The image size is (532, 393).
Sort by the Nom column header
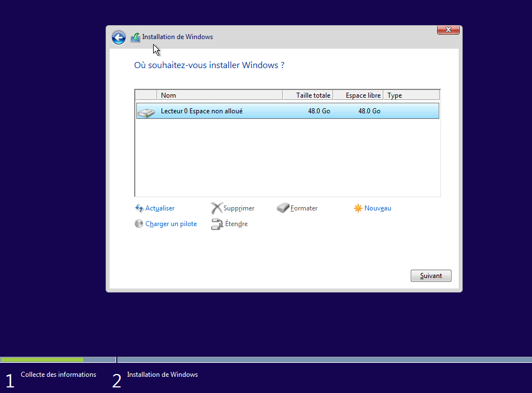click(x=219, y=95)
